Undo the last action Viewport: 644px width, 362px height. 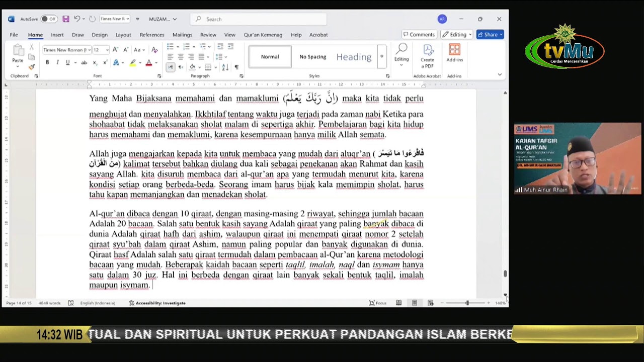click(x=76, y=19)
